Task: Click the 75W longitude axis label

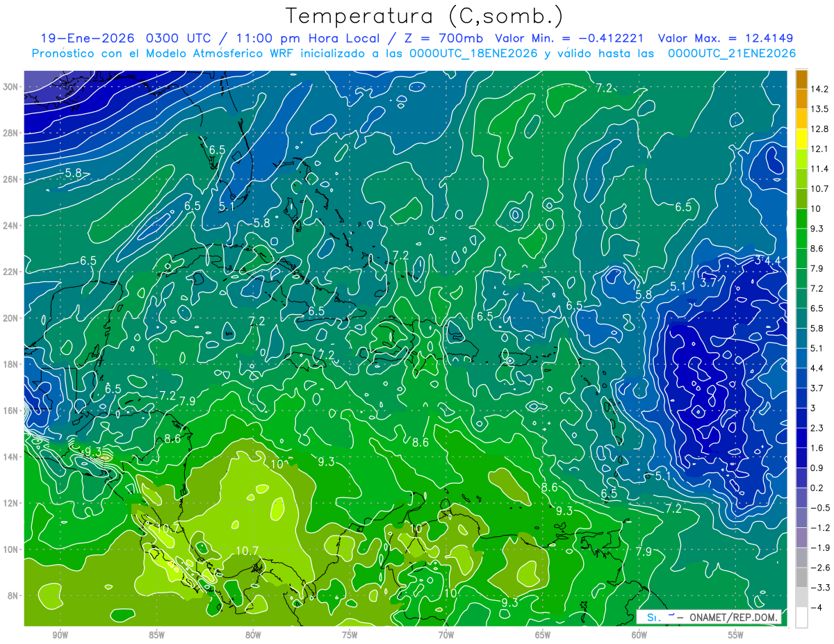Action: click(x=350, y=635)
